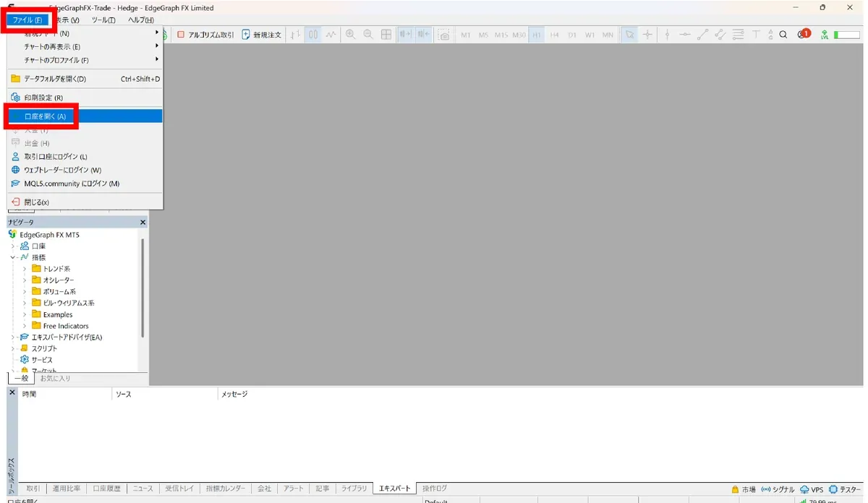Screen dimensions: 868x503
Task: Draw an equidistant channel object
Action: tap(720, 34)
